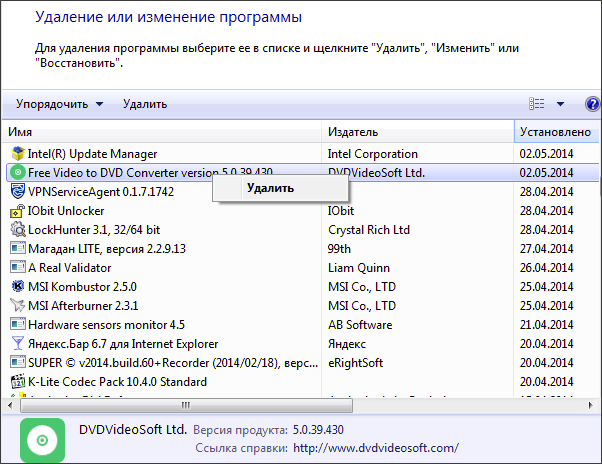Click the horizontal scrollbar left arrow
The height and width of the screenshot is (464, 602).
pos(10,405)
